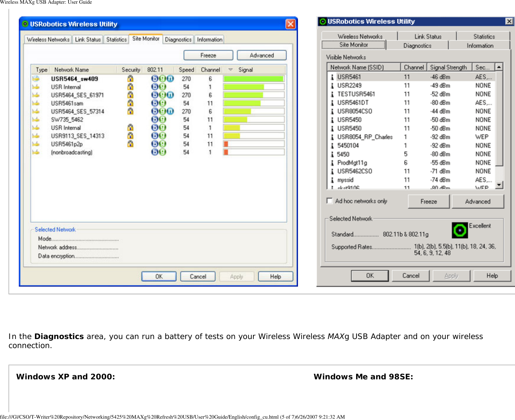Viewport: 515px width, 420px height.
Task: Click the Freeze button in 98SE window
Action: pos(429,202)
